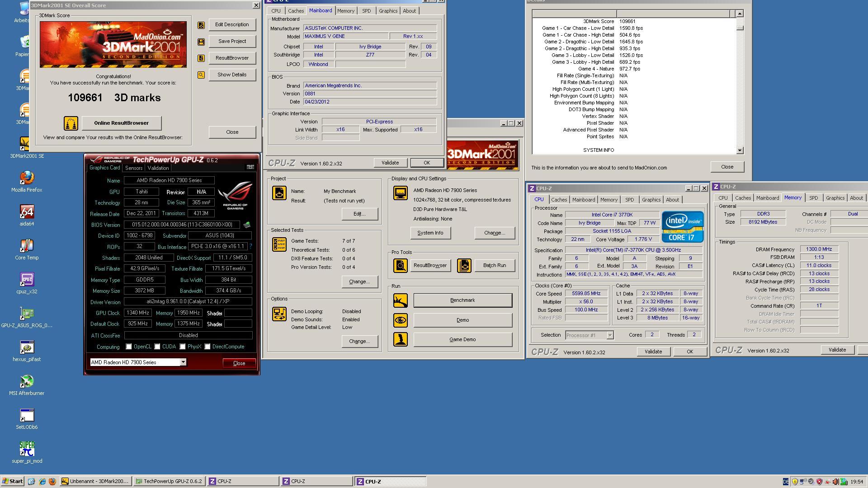Click Details list scrollbar up arrow
Viewport: 868px width, 488px height.
pyautogui.click(x=740, y=14)
